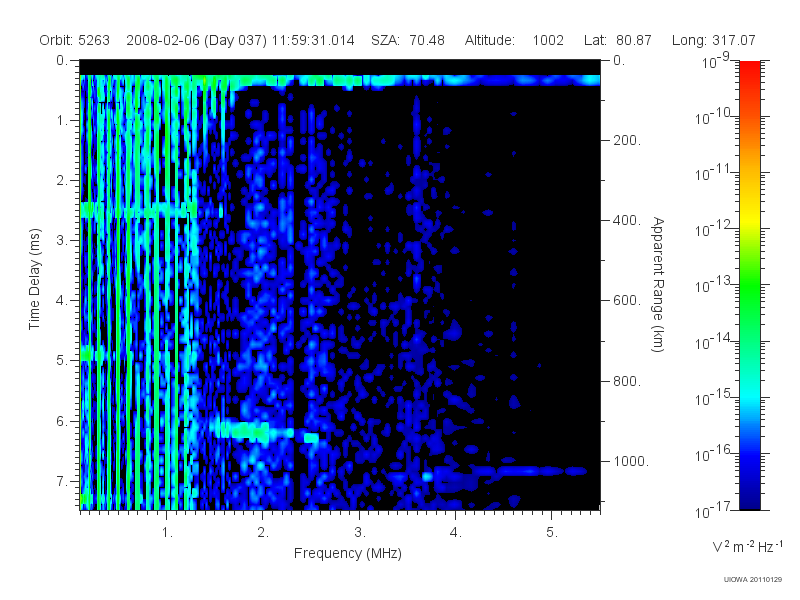The image size is (800, 600).
Task: Click the frequency tick label '1.'
Action: point(167,533)
